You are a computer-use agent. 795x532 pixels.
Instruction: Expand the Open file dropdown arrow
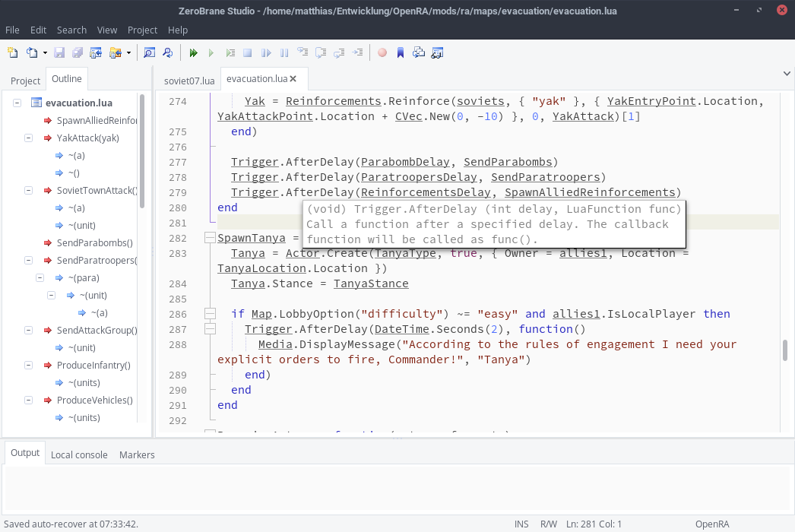click(x=46, y=52)
